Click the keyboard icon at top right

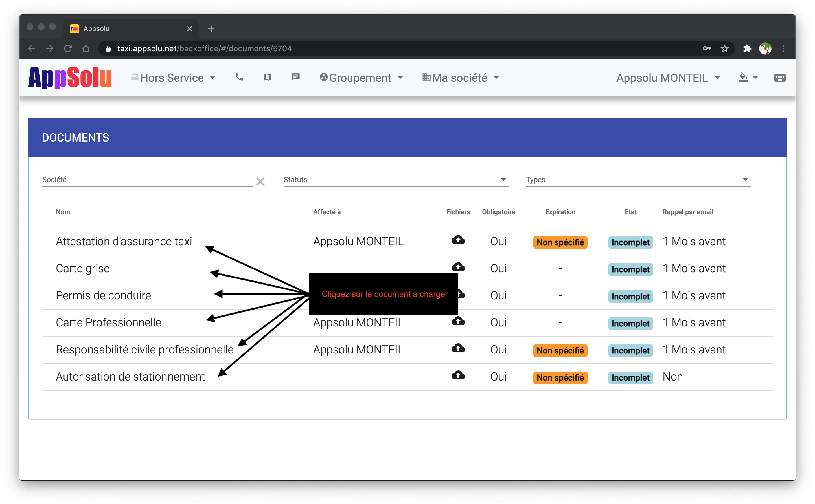tap(779, 78)
